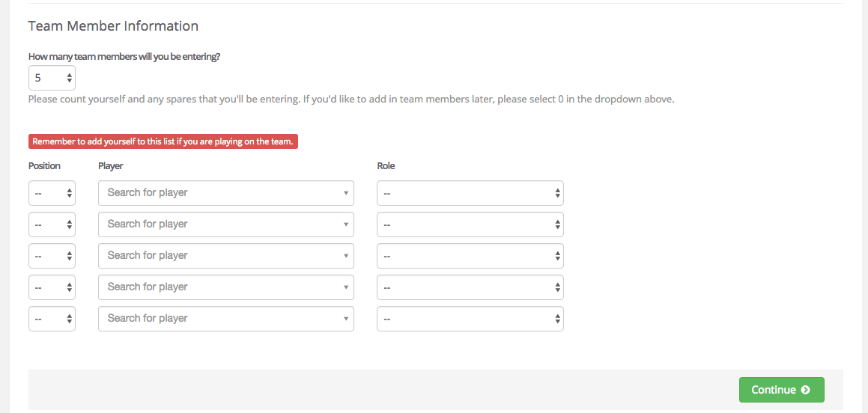The height and width of the screenshot is (413, 868).
Task: Open the first row Position dropdown
Action: pyautogui.click(x=52, y=193)
